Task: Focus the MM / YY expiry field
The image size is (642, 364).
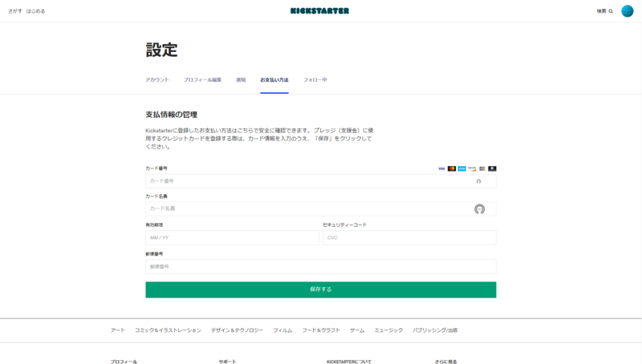Action: [232, 237]
